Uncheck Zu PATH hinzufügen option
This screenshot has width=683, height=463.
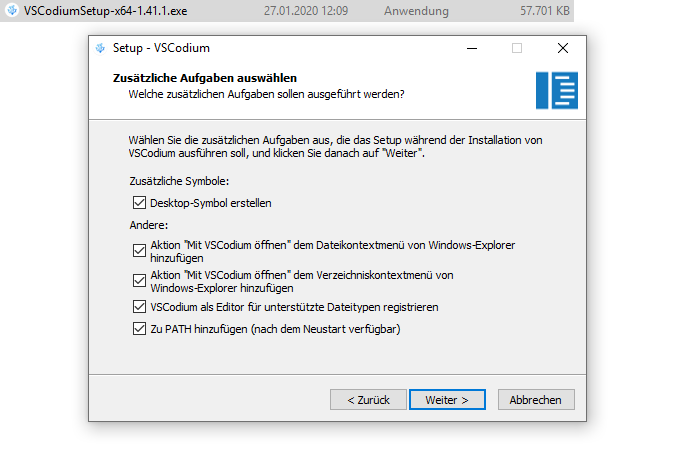pos(139,328)
